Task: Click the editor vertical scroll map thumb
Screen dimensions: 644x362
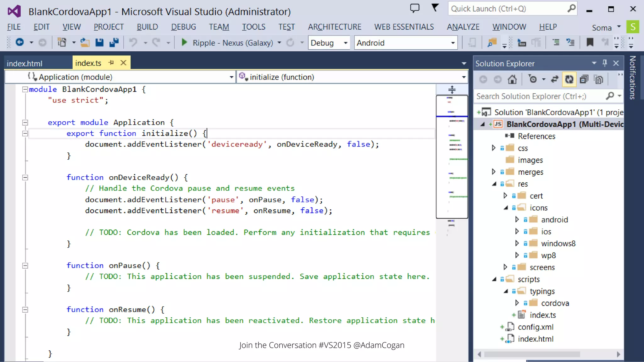Action: point(452,157)
